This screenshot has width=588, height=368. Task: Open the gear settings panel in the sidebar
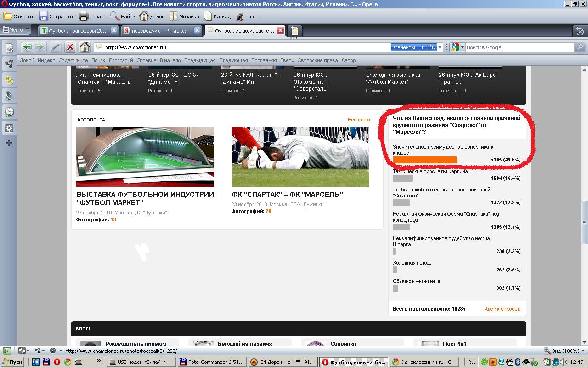9,128
